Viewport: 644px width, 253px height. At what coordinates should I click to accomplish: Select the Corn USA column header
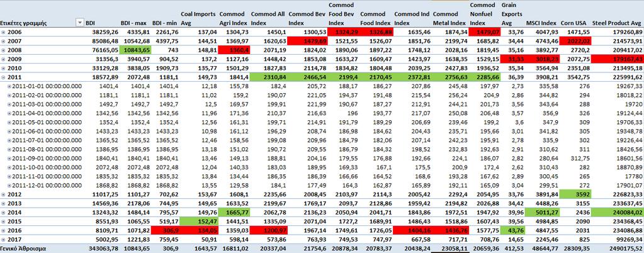(x=573, y=23)
